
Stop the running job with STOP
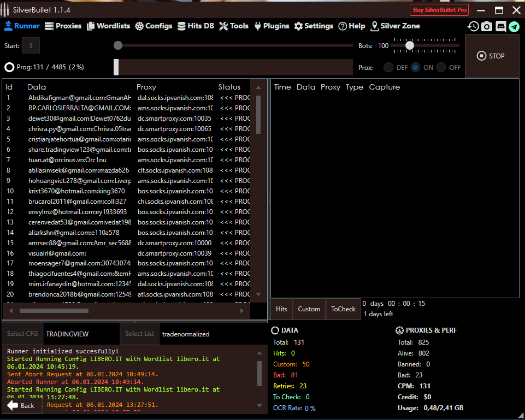click(492, 56)
